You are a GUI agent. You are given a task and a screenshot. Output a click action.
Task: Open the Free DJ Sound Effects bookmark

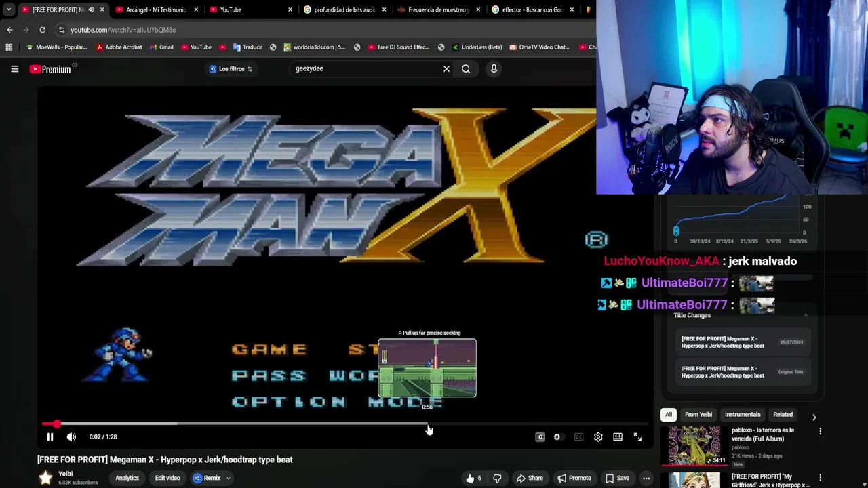tap(399, 47)
